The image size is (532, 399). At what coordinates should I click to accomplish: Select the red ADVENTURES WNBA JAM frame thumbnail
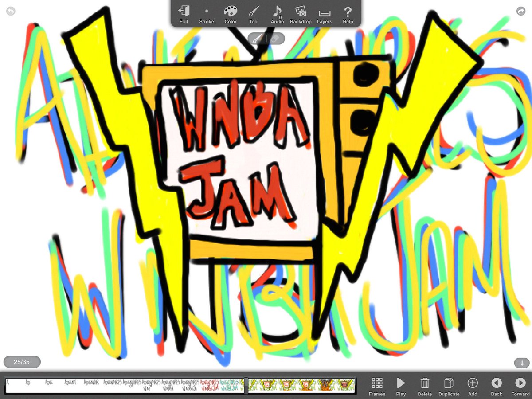click(209, 385)
